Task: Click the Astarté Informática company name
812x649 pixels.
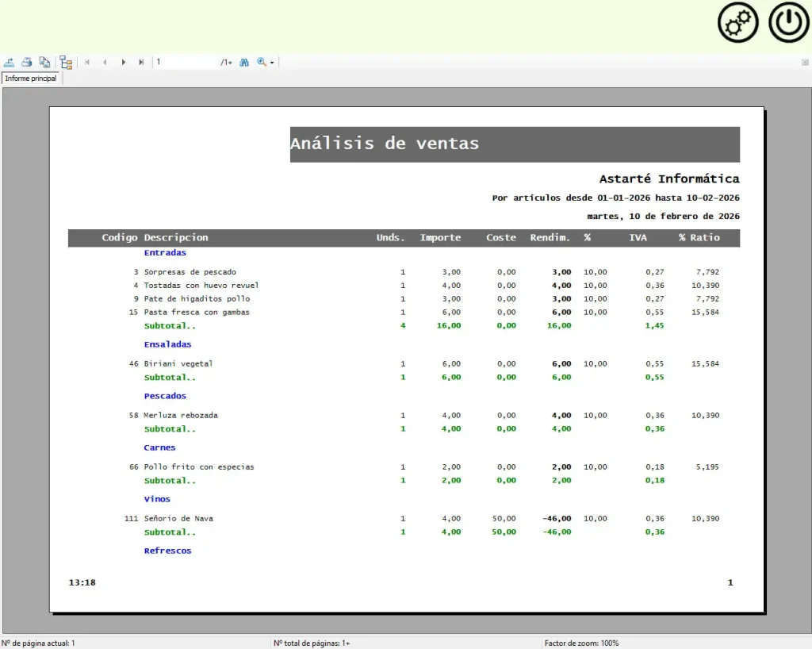Action: coord(669,179)
